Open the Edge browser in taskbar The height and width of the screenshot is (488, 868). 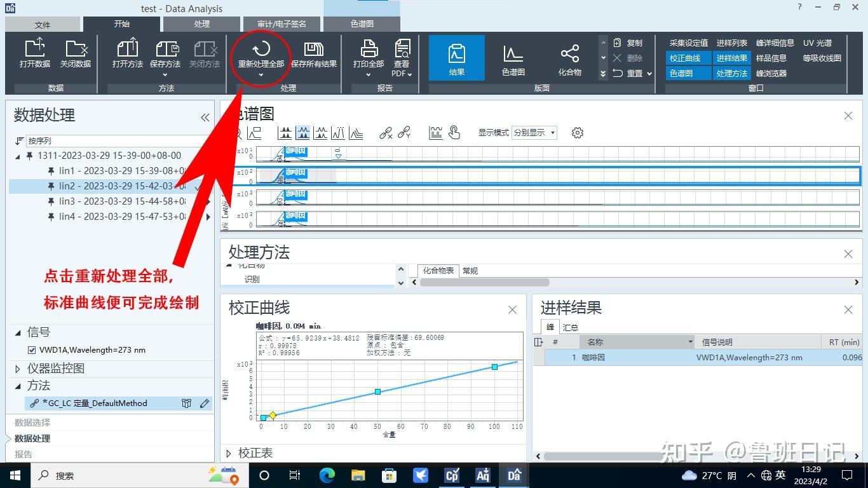(327, 475)
